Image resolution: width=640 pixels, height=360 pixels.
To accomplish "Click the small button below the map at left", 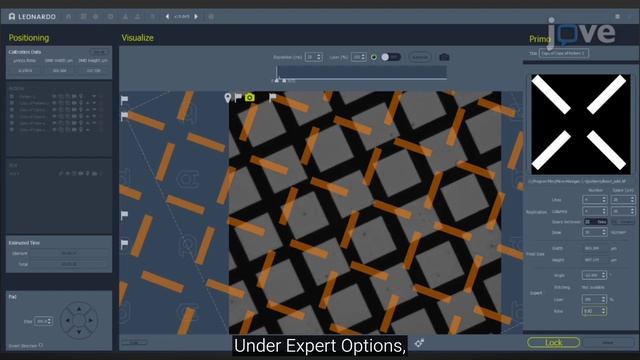I will coord(134,342).
